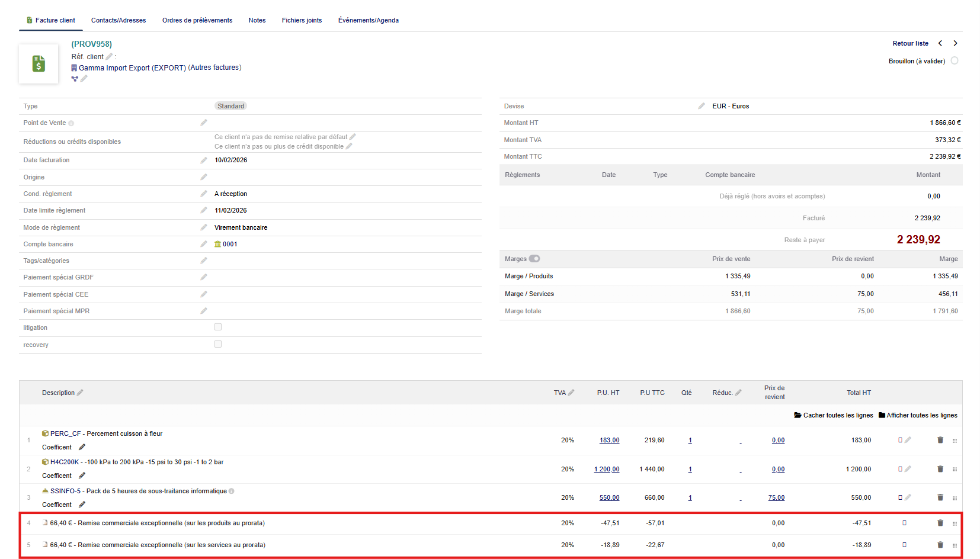980x559 pixels.
Task: Open Gamma Import Export customer link
Action: (132, 68)
